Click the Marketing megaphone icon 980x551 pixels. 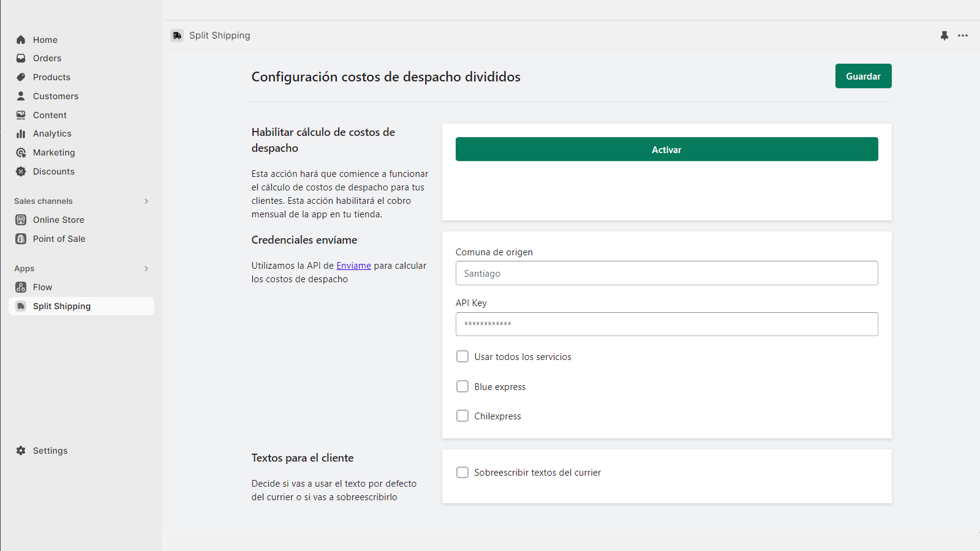tap(21, 152)
